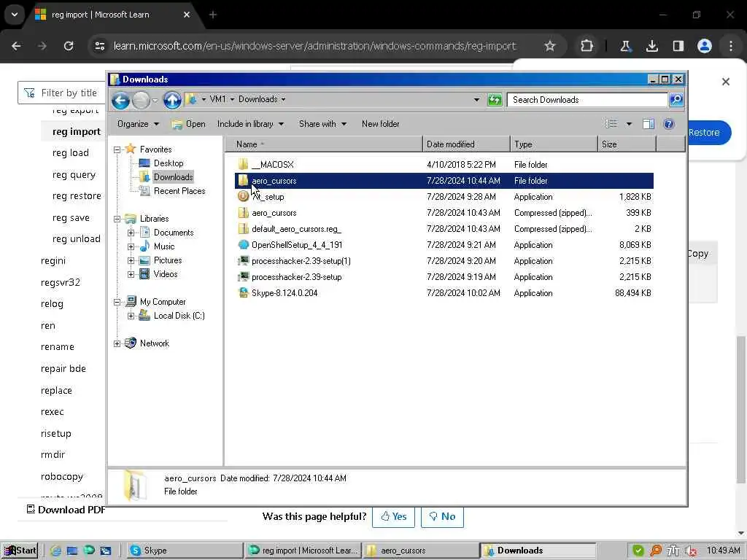Click the Chrome address bar URL
The height and width of the screenshot is (560, 747).
(314, 46)
